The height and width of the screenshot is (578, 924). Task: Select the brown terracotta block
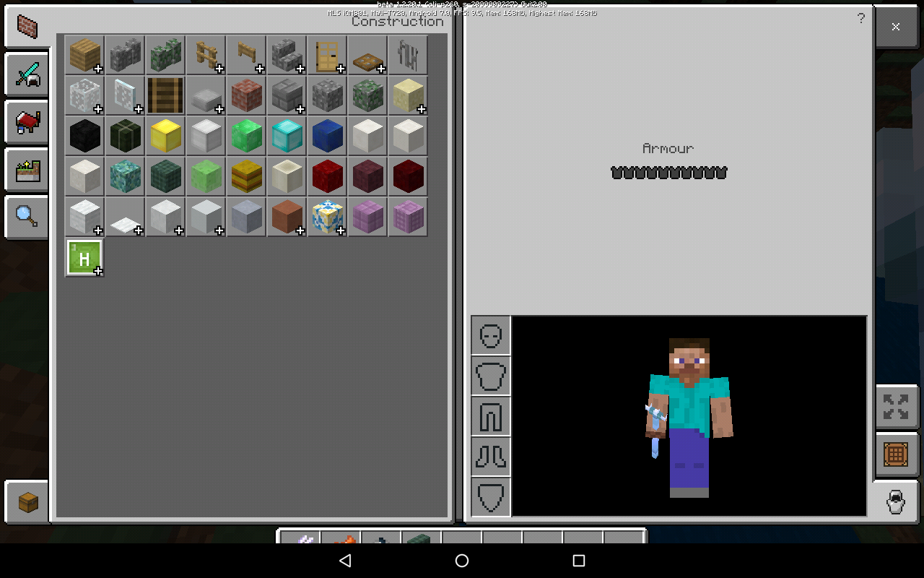pos(287,217)
